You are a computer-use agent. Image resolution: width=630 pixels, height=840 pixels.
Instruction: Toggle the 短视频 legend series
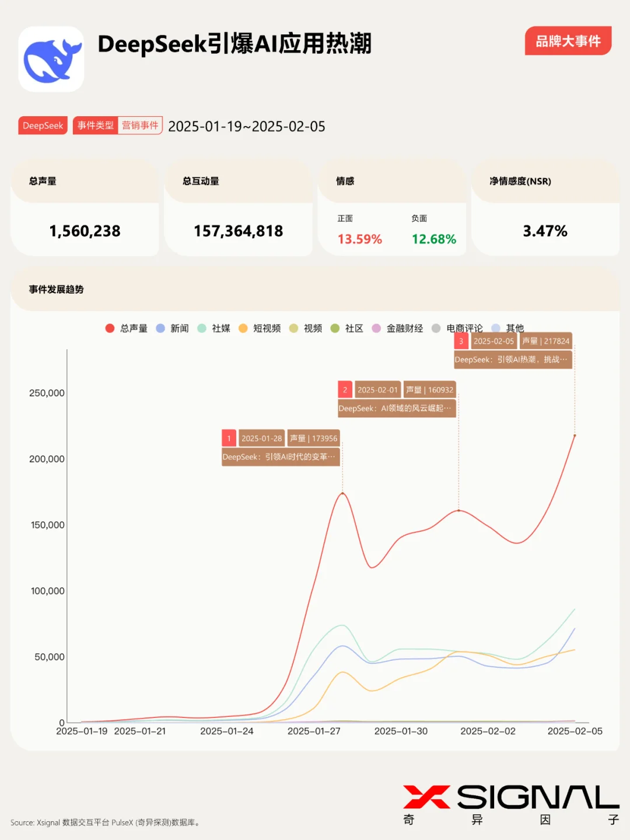(x=260, y=328)
